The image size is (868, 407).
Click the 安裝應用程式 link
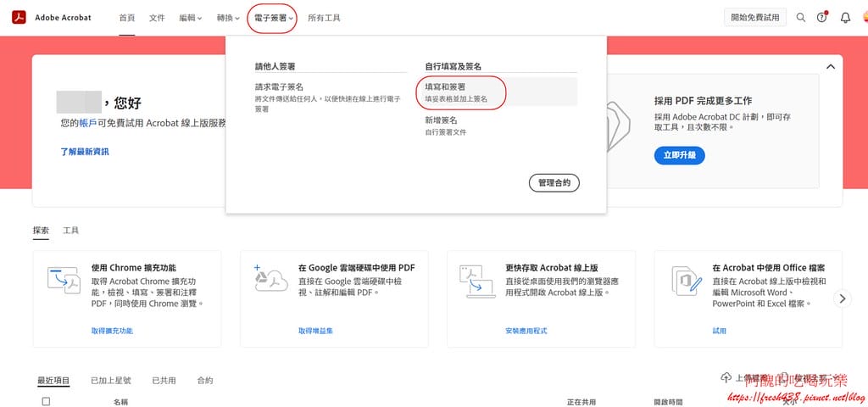[x=526, y=331]
